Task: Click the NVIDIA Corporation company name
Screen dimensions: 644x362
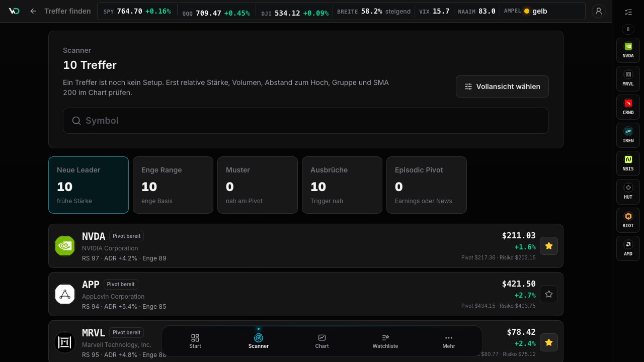Action: (x=110, y=248)
